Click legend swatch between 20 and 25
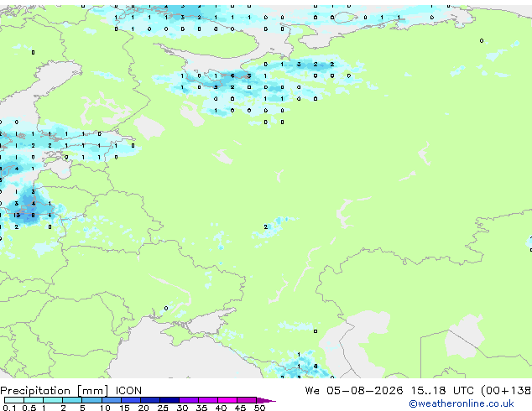 click(150, 400)
